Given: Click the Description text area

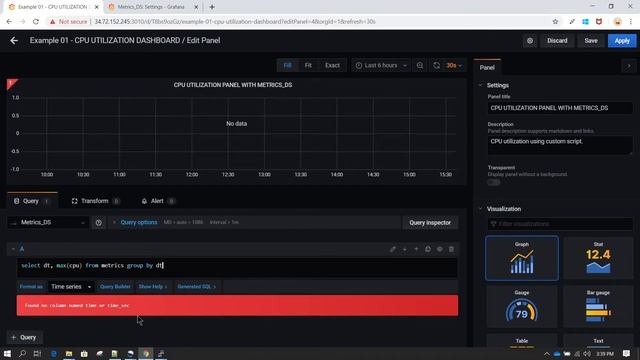Looking at the screenshot, I should (560, 145).
